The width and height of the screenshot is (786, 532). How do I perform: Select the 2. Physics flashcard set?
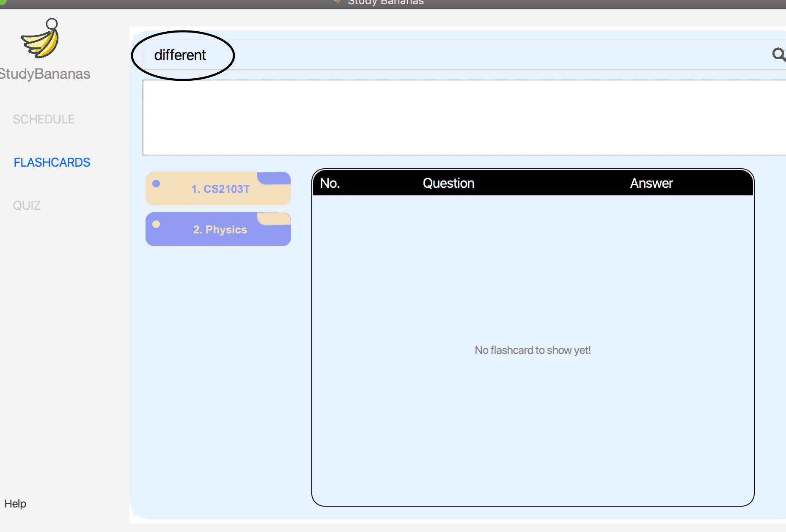[x=218, y=229]
